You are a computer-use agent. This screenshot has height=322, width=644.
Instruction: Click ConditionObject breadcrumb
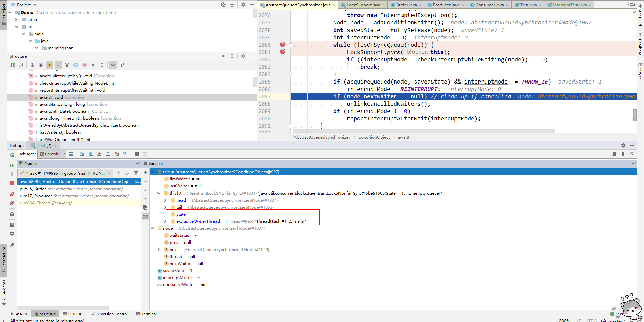pyautogui.click(x=374, y=137)
